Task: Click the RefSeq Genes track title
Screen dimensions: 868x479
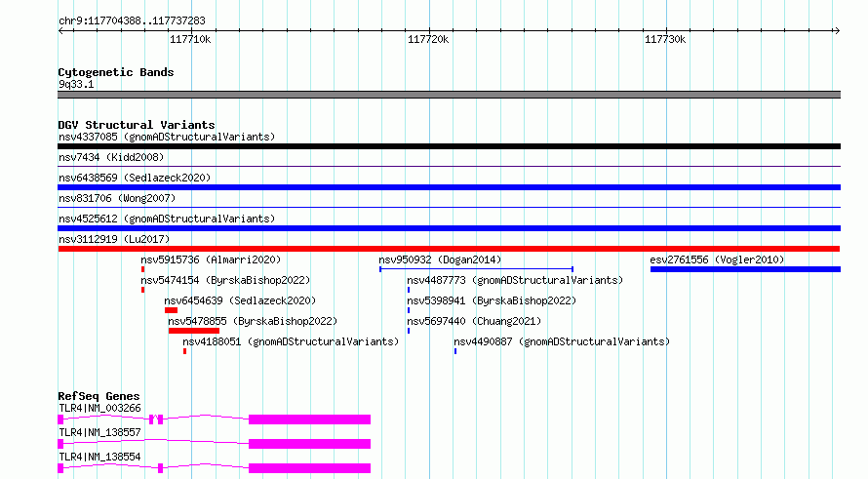Action: click(x=99, y=396)
